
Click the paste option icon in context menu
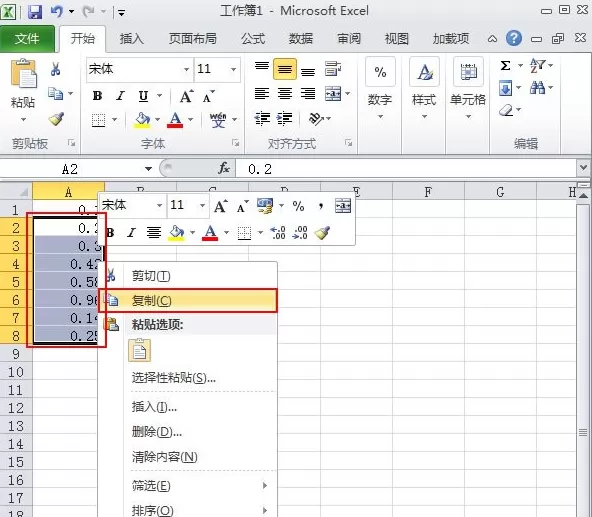coord(140,350)
